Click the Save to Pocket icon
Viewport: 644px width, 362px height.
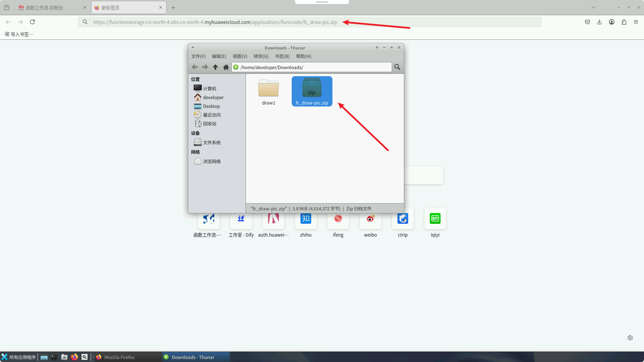(x=587, y=22)
